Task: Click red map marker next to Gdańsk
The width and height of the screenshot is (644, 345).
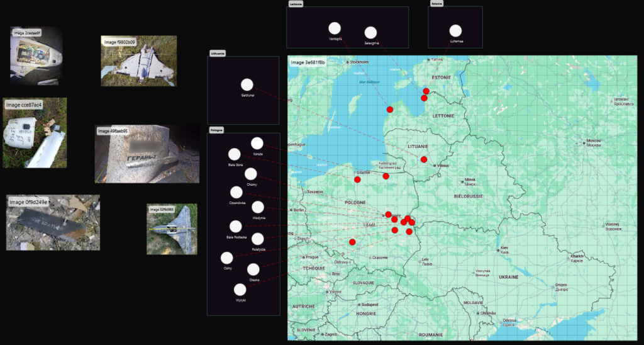Action: coord(357,180)
